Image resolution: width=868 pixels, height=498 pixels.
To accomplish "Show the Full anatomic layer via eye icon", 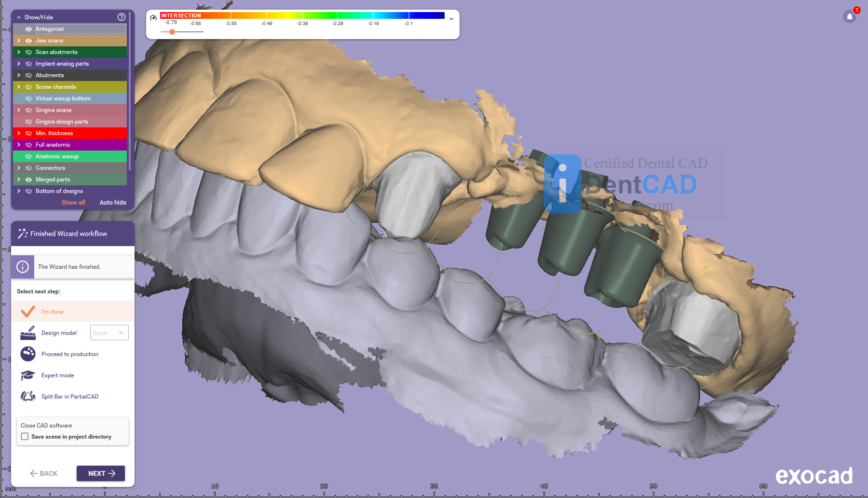I will click(x=28, y=145).
